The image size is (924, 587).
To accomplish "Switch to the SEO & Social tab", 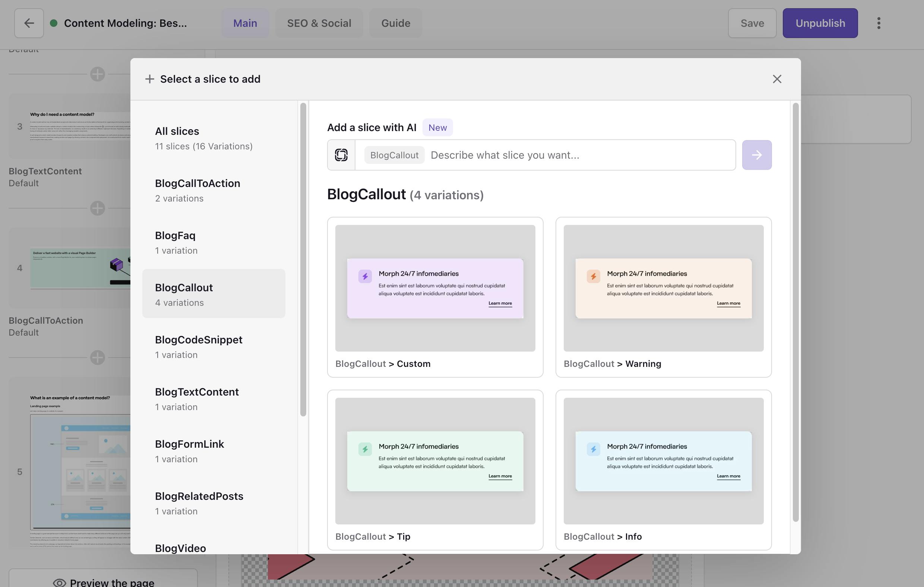I will point(319,23).
